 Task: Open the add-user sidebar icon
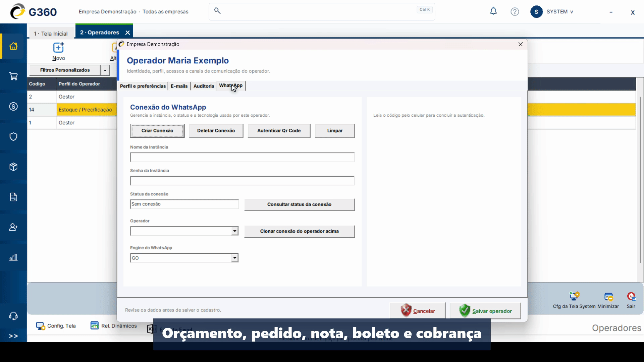(13, 227)
